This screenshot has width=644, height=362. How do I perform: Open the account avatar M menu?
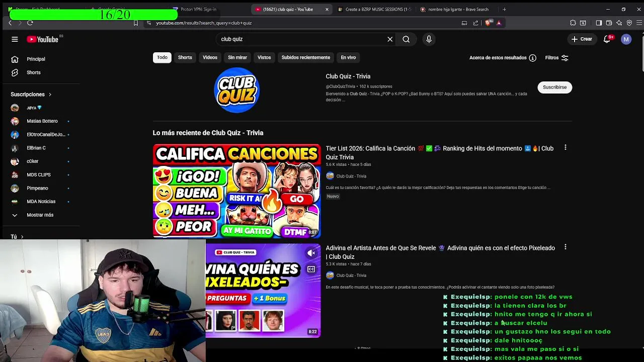[x=626, y=39]
